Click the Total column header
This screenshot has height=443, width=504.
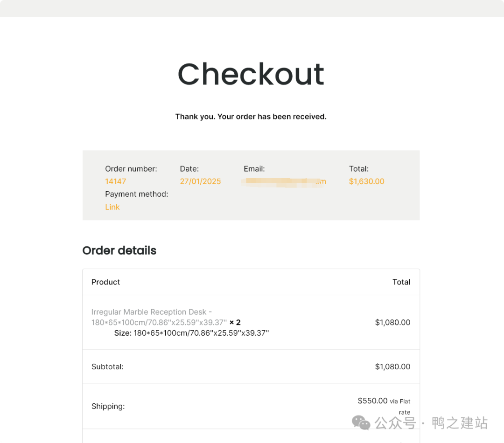click(x=401, y=282)
